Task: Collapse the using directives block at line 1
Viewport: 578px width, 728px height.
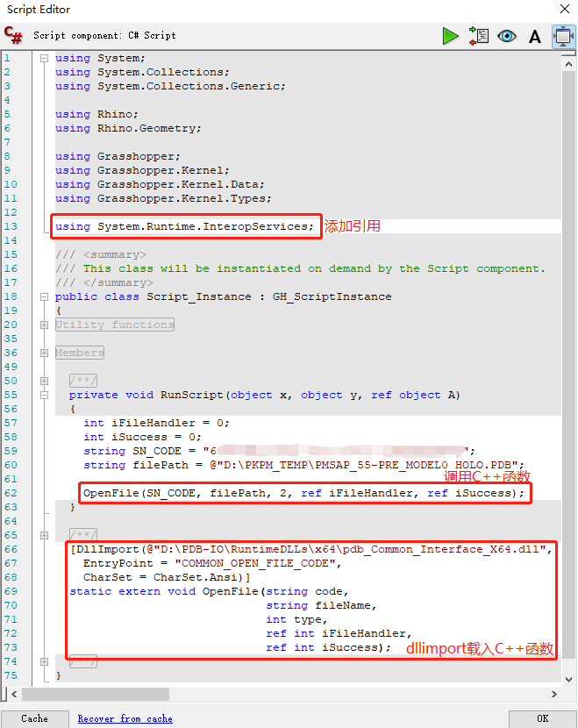Action: (44, 59)
